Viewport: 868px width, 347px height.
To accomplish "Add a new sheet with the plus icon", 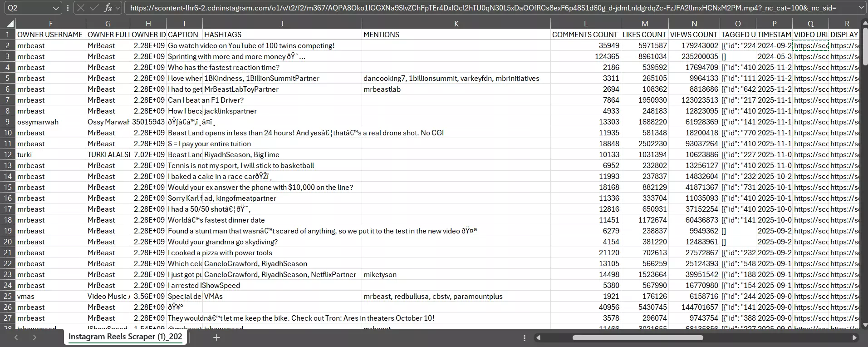I will [216, 337].
